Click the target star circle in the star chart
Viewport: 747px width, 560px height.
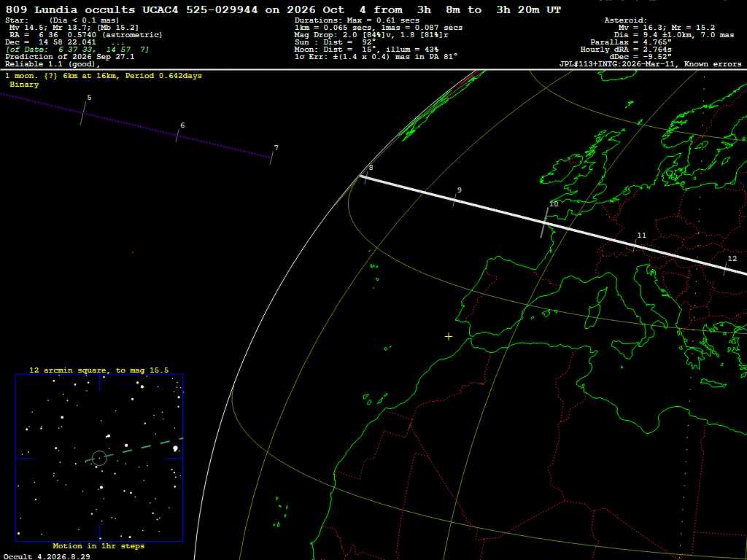pos(99,458)
